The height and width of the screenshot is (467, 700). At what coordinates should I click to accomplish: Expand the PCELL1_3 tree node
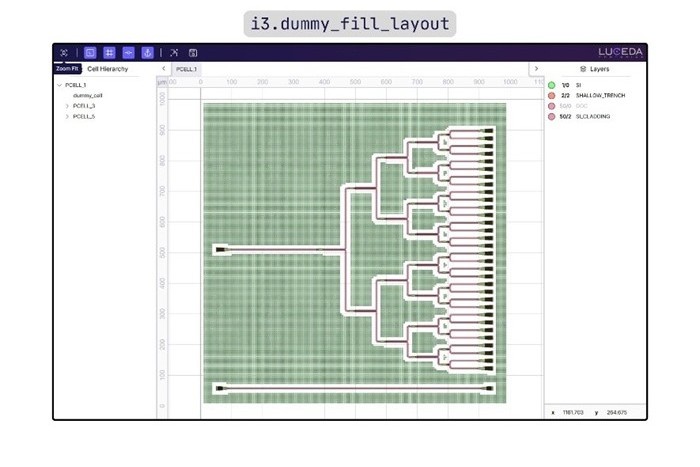(67, 105)
